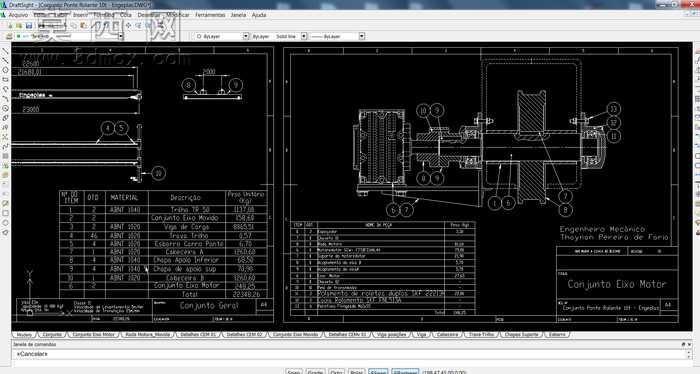Open the Inserir menu

click(80, 15)
